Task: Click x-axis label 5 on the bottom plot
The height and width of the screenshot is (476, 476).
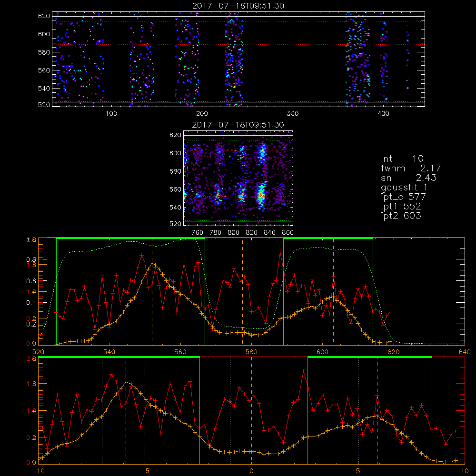Action: (358, 471)
